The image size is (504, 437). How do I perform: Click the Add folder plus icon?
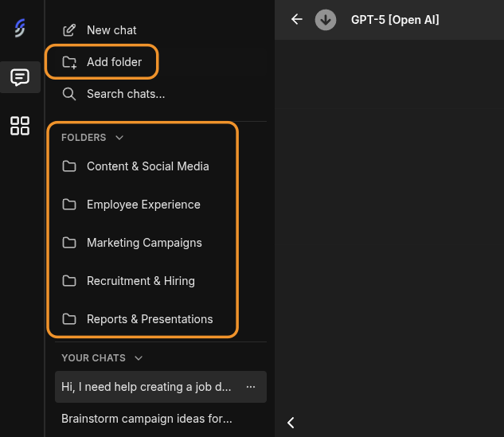(x=69, y=62)
